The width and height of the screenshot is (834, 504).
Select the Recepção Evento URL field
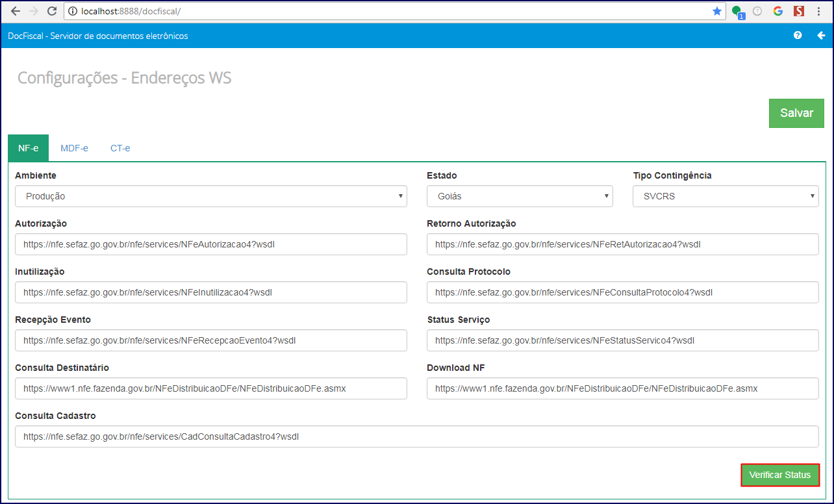(211, 340)
